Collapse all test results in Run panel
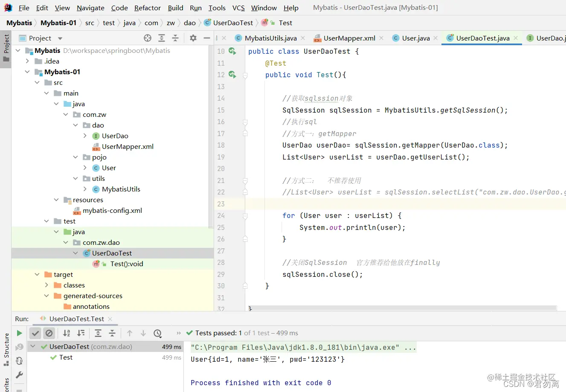The image size is (566, 392). 112,333
